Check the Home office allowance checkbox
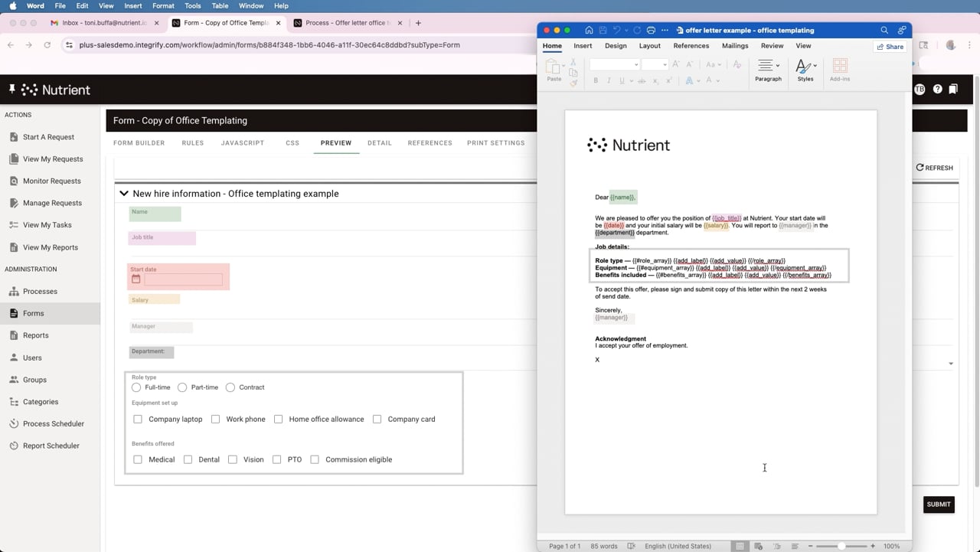Viewport: 980px width, 552px height. (x=278, y=420)
